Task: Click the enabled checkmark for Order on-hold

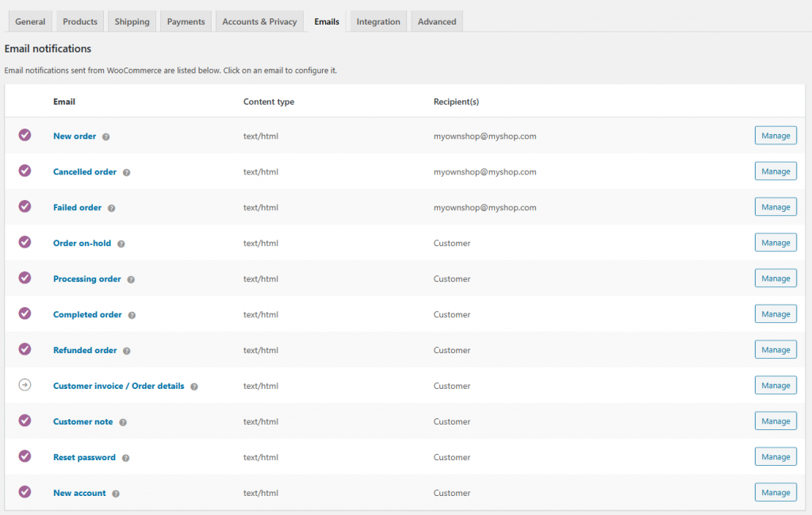Action: [x=25, y=243]
